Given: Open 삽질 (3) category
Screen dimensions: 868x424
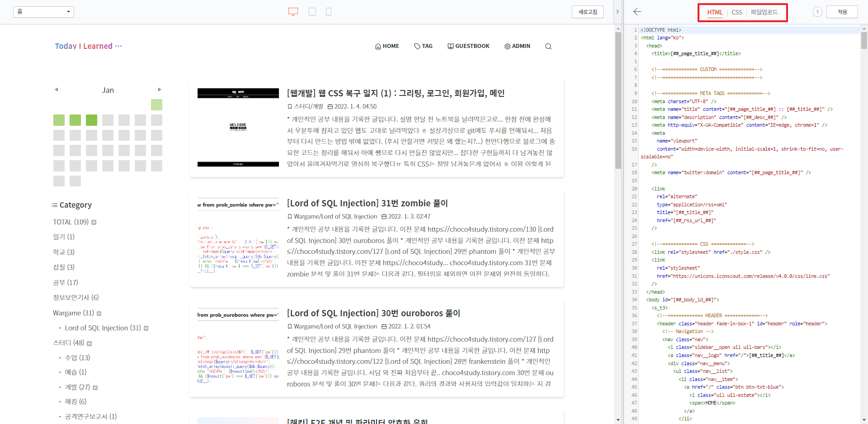Looking at the screenshot, I should click(x=64, y=267).
